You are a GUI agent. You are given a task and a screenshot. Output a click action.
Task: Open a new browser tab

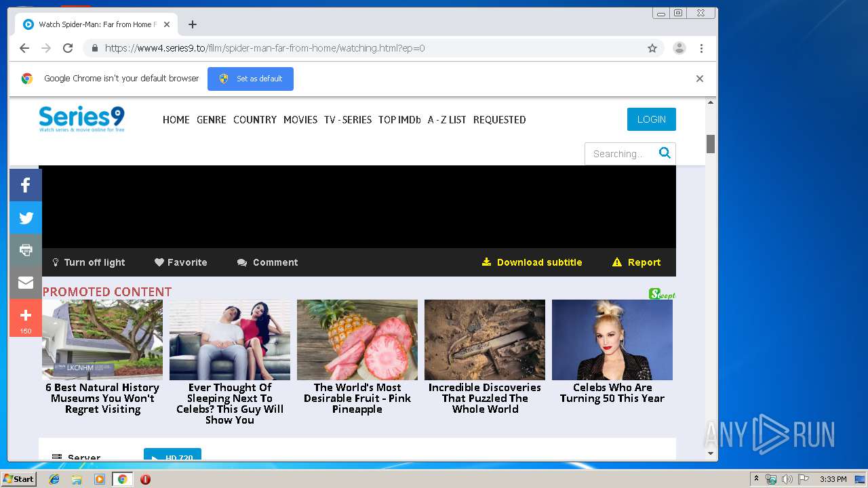point(193,24)
